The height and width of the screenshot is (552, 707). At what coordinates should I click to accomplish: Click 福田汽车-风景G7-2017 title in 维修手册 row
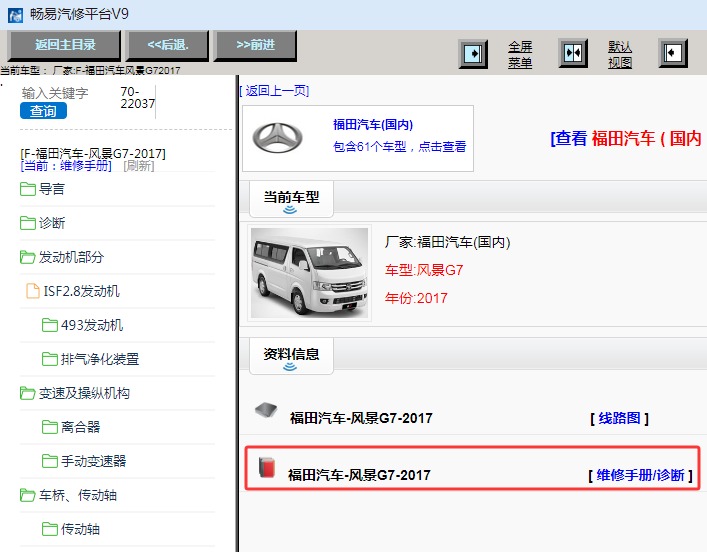(359, 475)
